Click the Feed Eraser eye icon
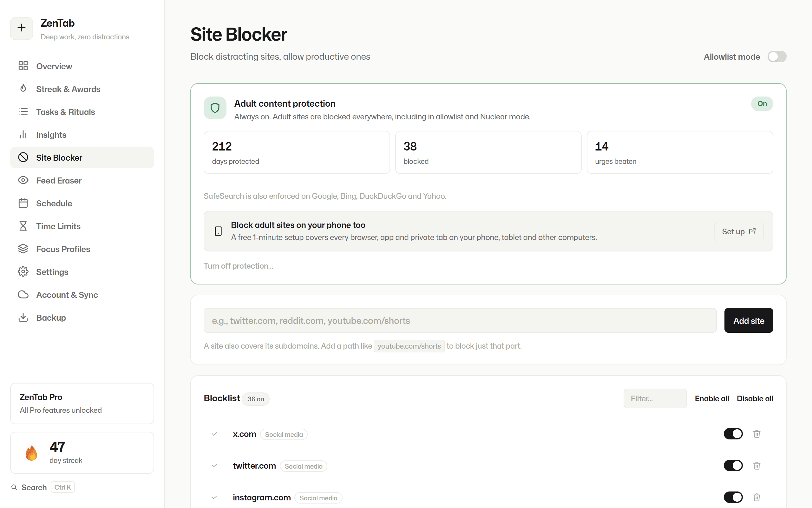 [23, 180]
